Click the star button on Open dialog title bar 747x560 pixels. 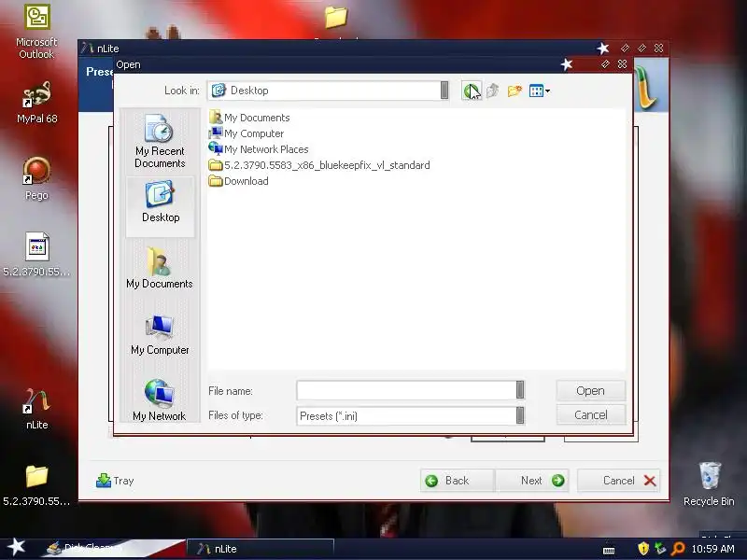tap(567, 64)
